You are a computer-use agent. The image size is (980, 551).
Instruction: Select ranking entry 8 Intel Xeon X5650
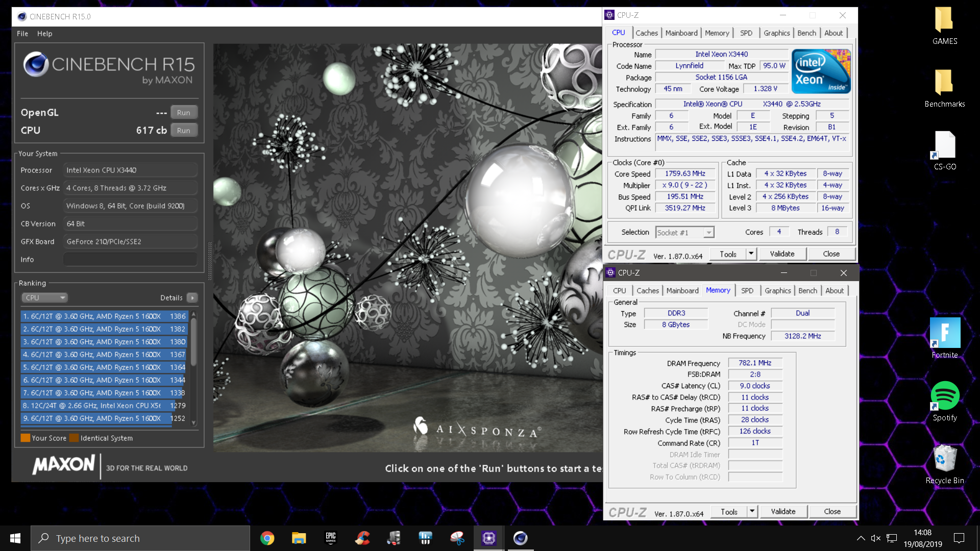click(x=104, y=406)
